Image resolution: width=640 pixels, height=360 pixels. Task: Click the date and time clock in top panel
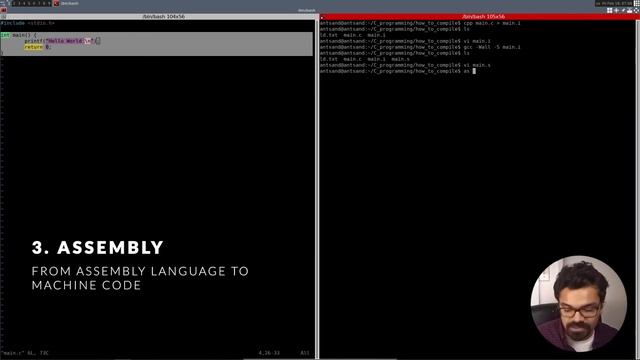[614, 3]
